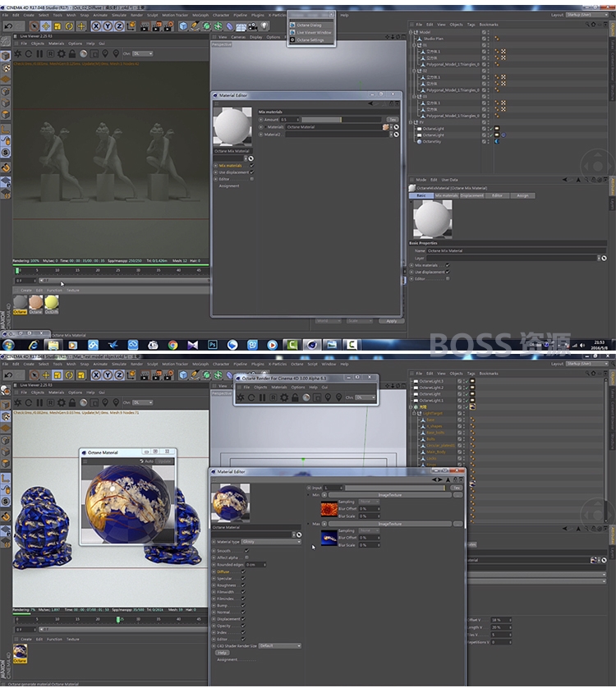Toggle the Specular channel checkbox
Image resolution: width=616 pixels, height=688 pixels.
[243, 578]
